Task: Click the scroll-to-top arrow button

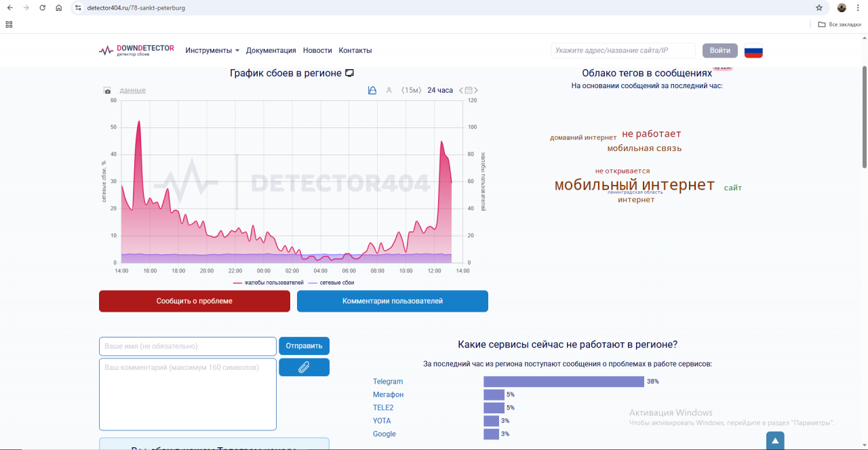Action: coord(774,441)
